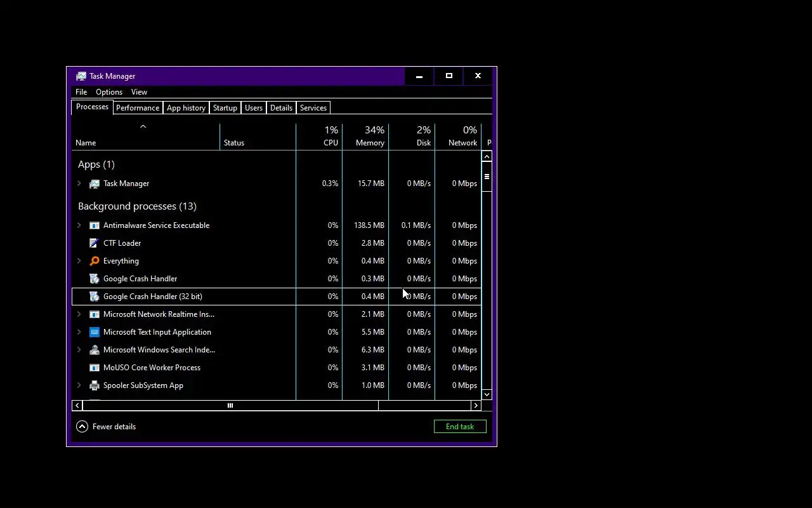Click the End task button

point(460,427)
